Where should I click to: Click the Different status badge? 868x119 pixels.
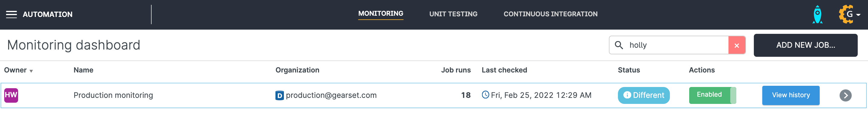point(644,95)
